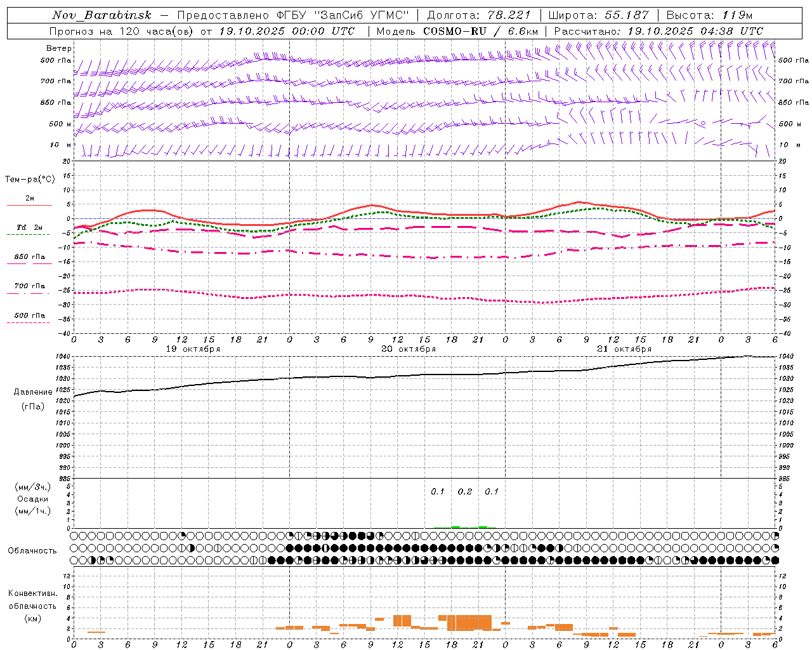Click the 0.2 precipitation value
The width and height of the screenshot is (812, 650).
[465, 492]
